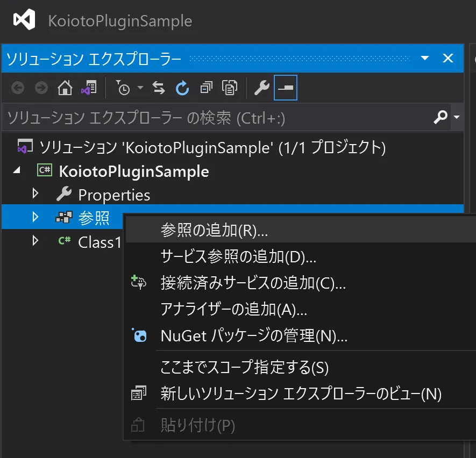The height and width of the screenshot is (458, 476).
Task: Collapse the KoiotoPluginSample project node
Action: (x=16, y=170)
